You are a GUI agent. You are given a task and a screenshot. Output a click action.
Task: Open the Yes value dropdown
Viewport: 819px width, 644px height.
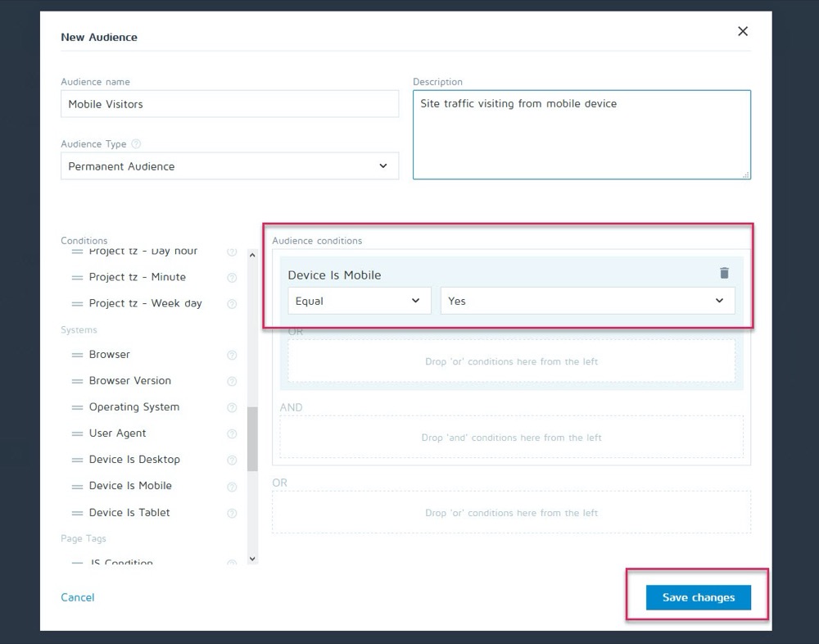click(586, 301)
